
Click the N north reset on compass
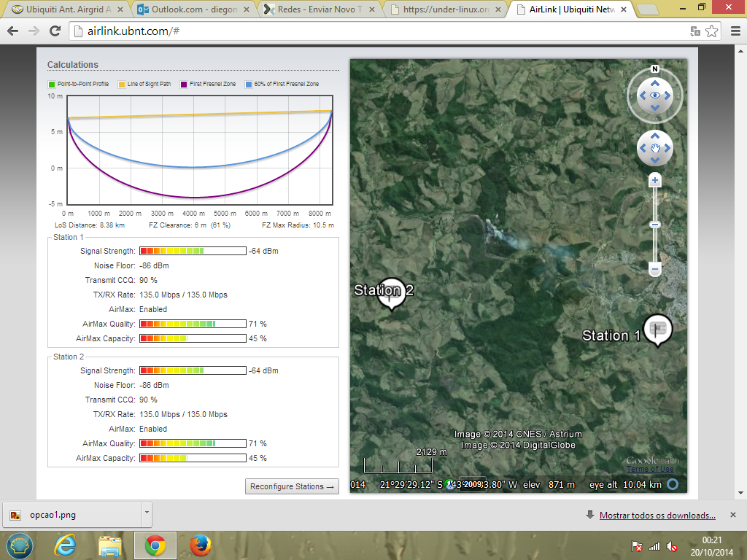[x=654, y=69]
